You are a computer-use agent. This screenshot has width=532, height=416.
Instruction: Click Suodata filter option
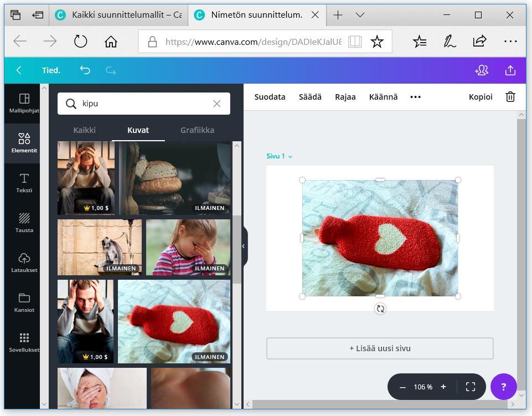[270, 97]
